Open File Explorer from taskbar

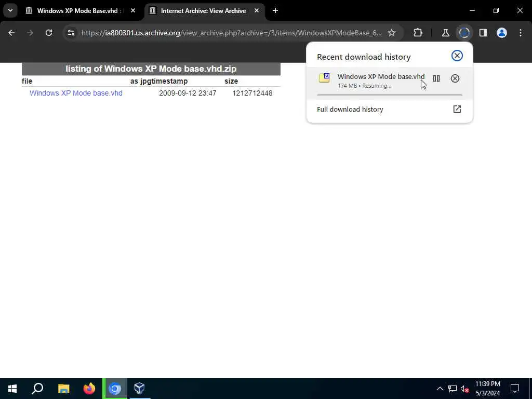click(x=63, y=389)
